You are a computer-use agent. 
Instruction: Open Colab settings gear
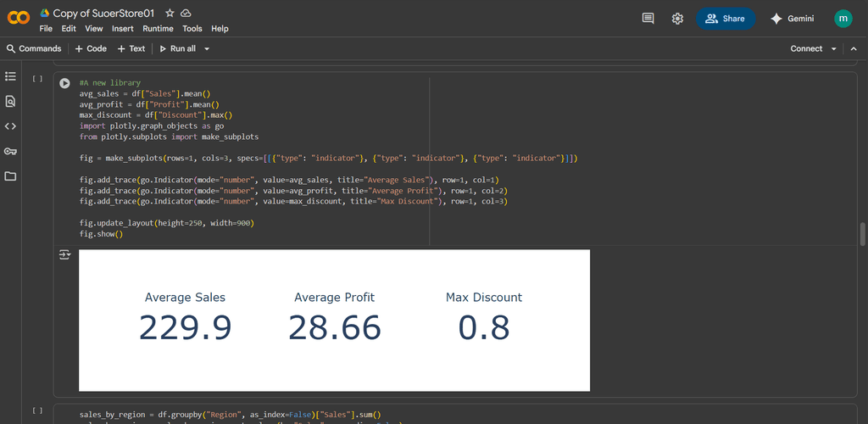(x=677, y=19)
